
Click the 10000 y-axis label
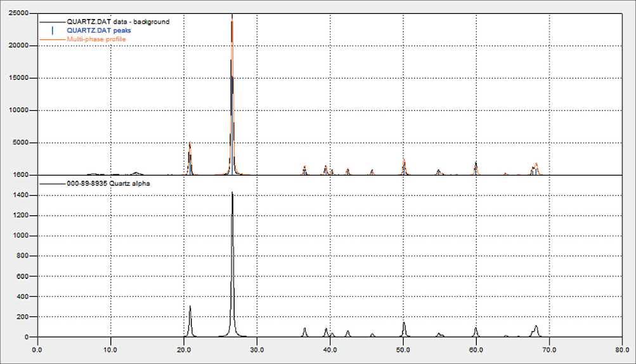coord(18,110)
